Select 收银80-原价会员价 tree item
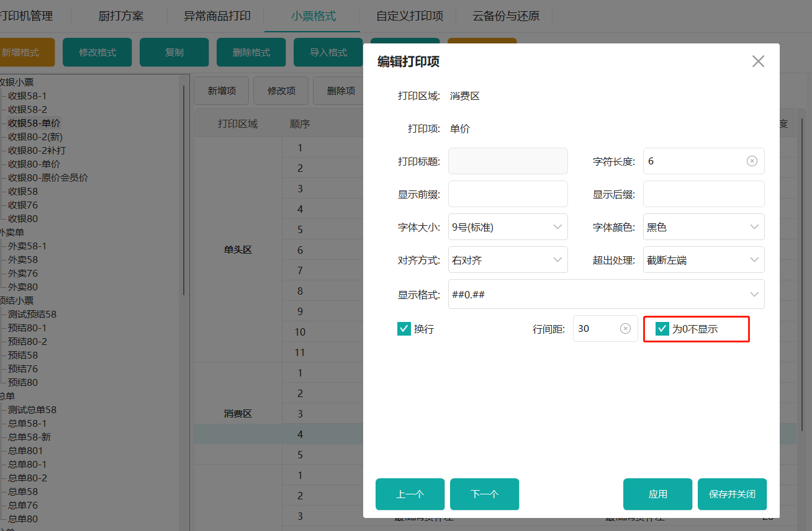The image size is (812, 531). click(48, 177)
